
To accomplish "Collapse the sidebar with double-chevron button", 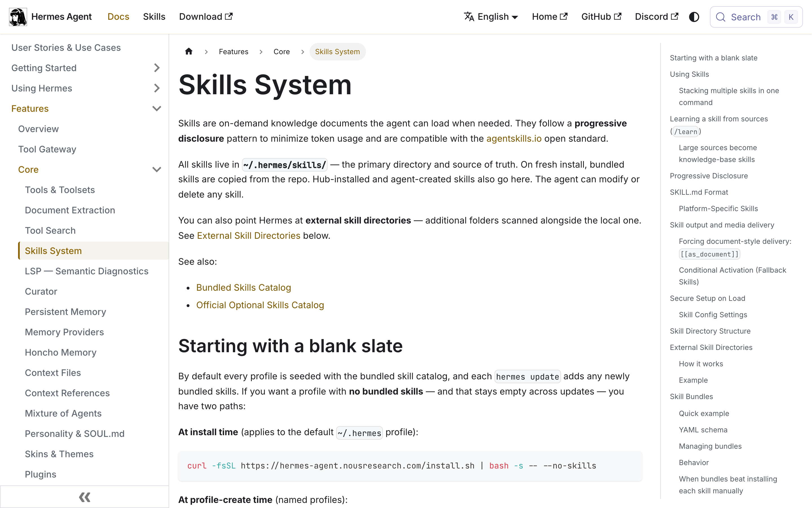I will click(85, 497).
